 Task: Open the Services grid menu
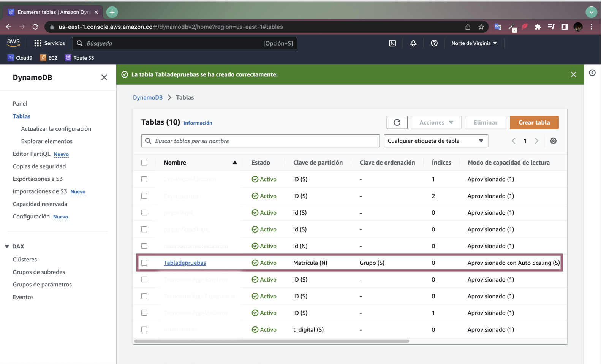(49, 43)
